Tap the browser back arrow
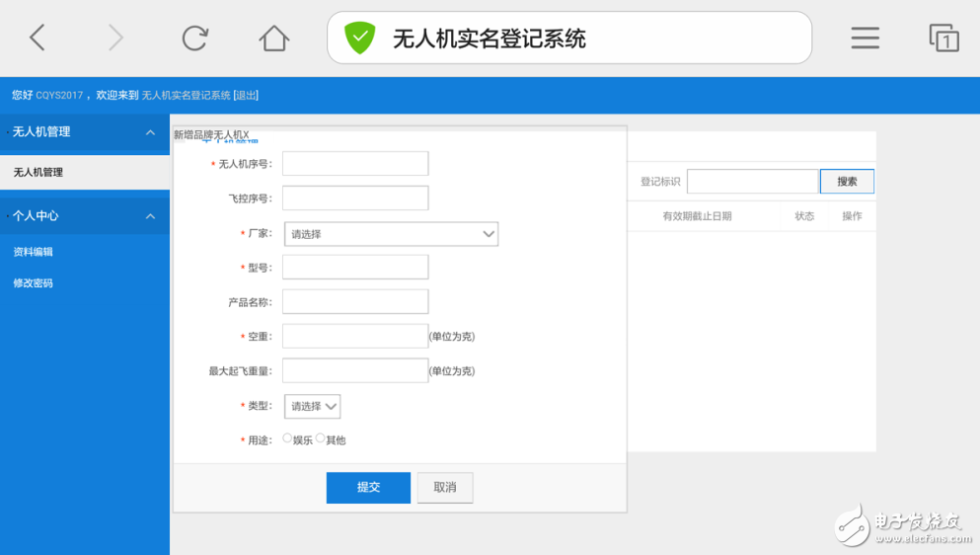The height and width of the screenshot is (555, 980). pos(38,39)
